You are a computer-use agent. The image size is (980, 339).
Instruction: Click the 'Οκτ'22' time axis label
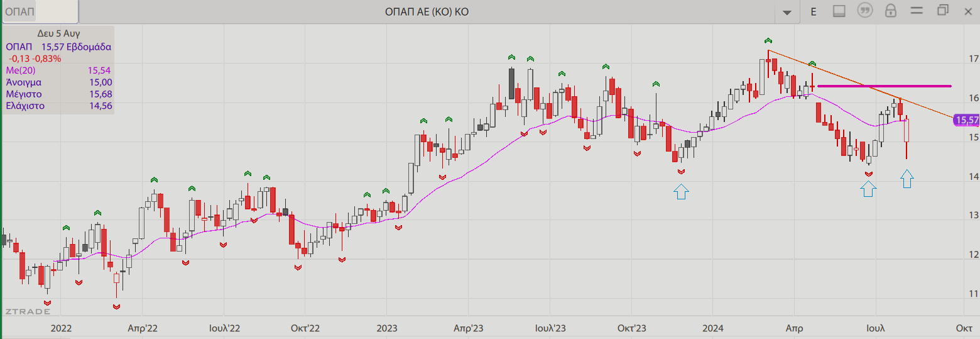pos(305,328)
